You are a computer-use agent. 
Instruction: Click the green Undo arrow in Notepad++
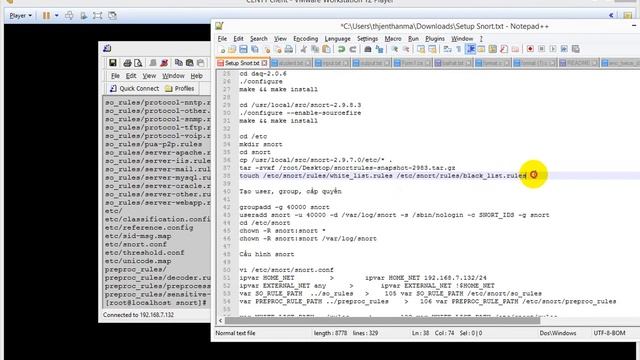(341, 49)
